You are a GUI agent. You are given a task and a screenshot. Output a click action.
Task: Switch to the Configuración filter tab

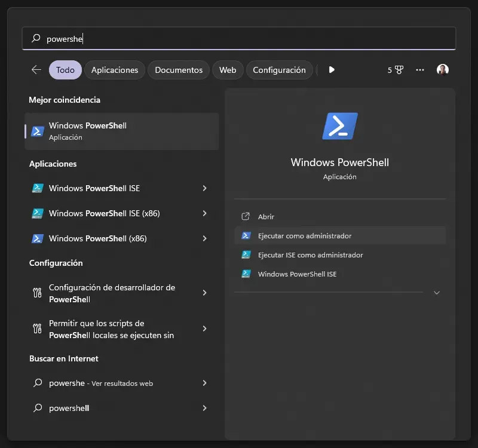click(x=279, y=70)
